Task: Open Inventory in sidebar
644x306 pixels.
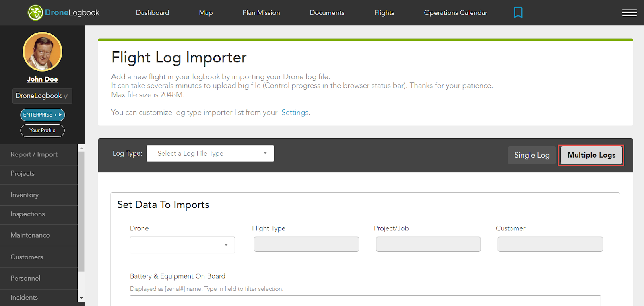Action: pos(39,195)
